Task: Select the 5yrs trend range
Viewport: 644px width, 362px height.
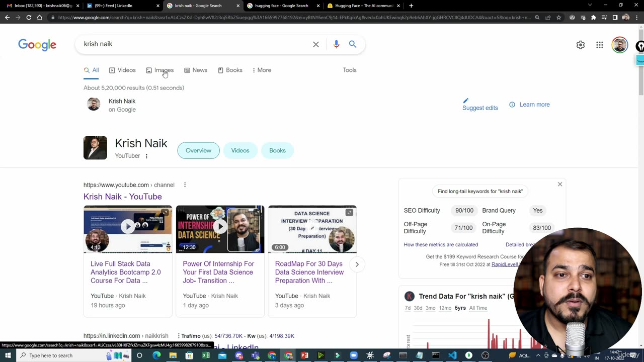Action: pyautogui.click(x=460, y=308)
